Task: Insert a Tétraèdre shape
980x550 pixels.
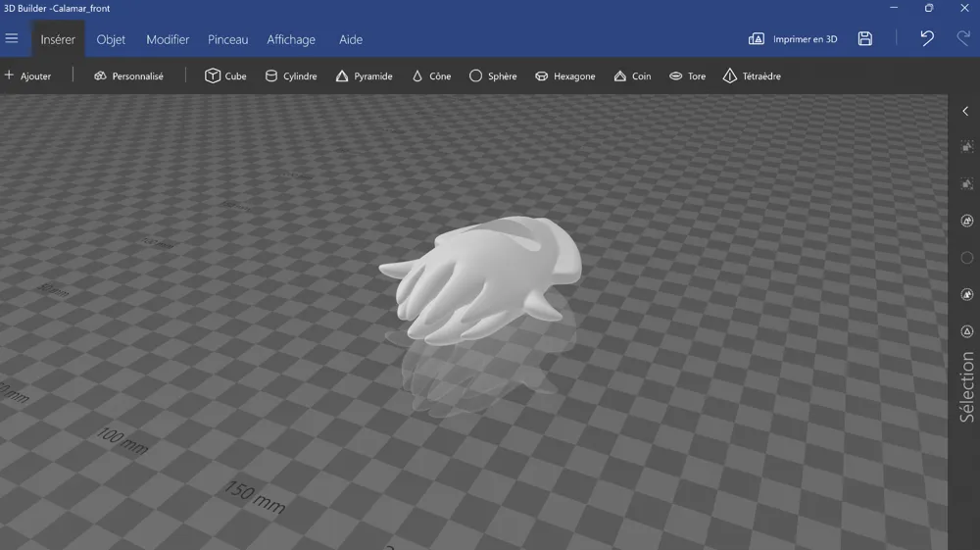Action: [752, 75]
